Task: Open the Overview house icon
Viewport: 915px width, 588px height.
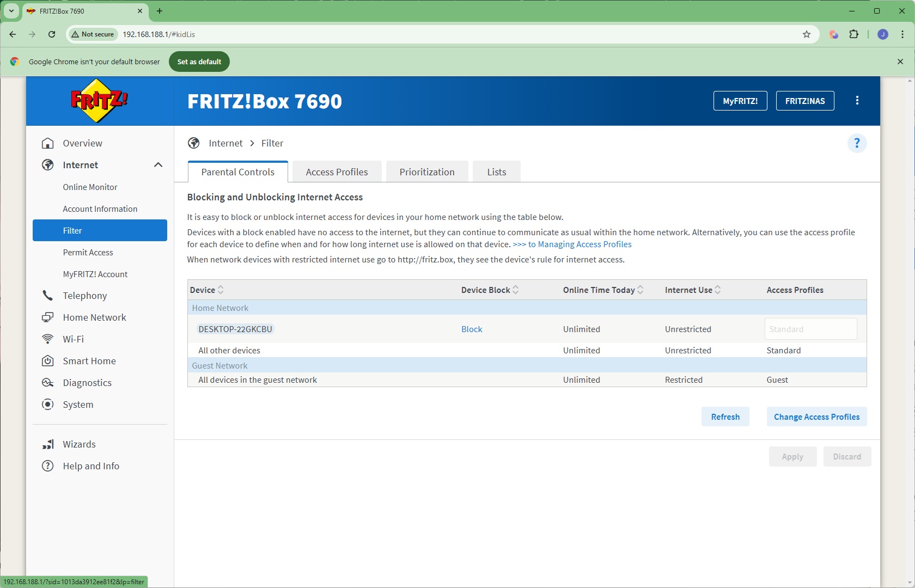Action: coord(48,143)
